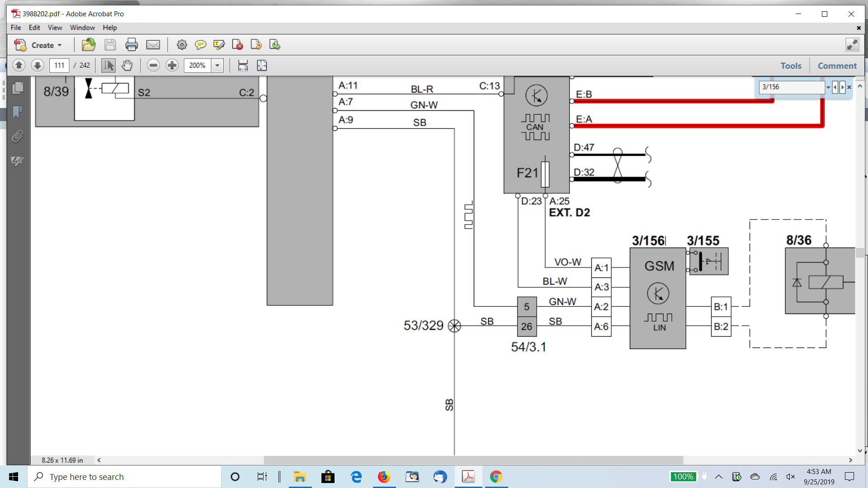Open the Attachments panel paperclip
This screenshot has height=488, width=868.
(18, 136)
